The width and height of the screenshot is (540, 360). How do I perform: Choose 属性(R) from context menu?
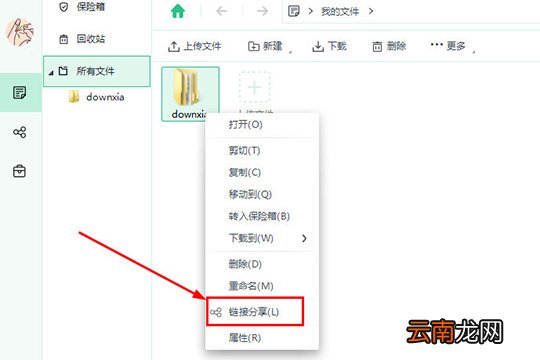262,338
